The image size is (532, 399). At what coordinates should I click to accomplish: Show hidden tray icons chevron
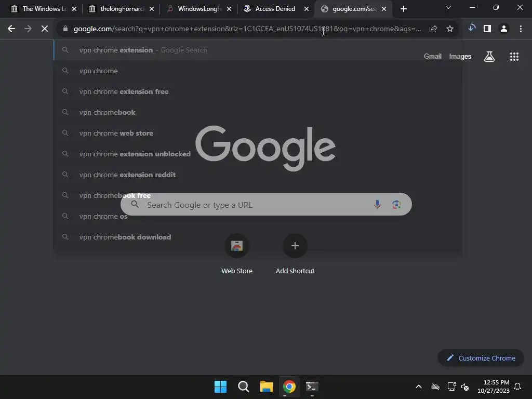coord(419,387)
